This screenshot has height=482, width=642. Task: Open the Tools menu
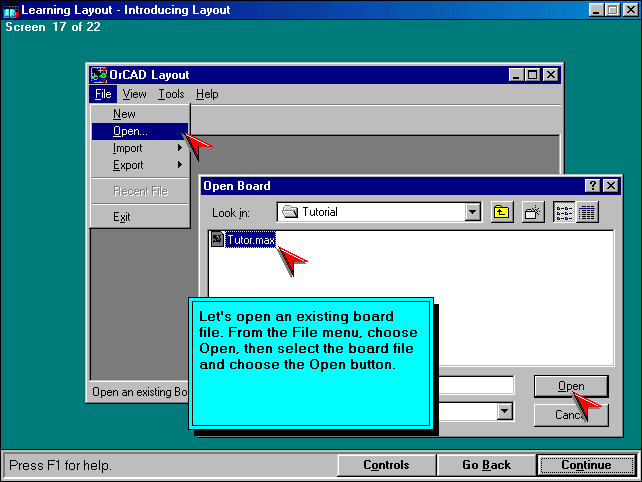tap(171, 94)
